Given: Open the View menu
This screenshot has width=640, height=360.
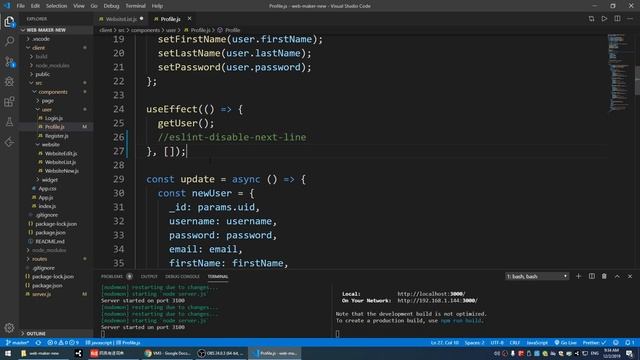Looking at the screenshot, I should (x=79, y=6).
